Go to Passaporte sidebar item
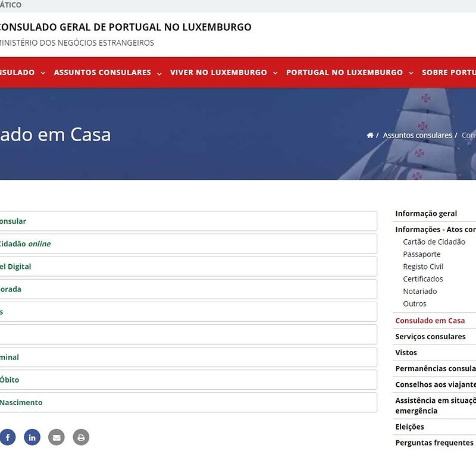Screen dimensions: 476x476 [x=422, y=255]
